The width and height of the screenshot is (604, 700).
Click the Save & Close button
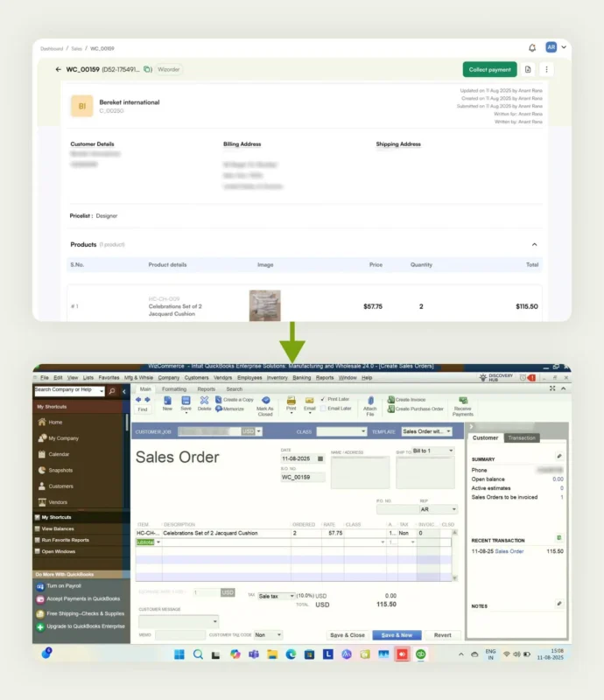348,635
